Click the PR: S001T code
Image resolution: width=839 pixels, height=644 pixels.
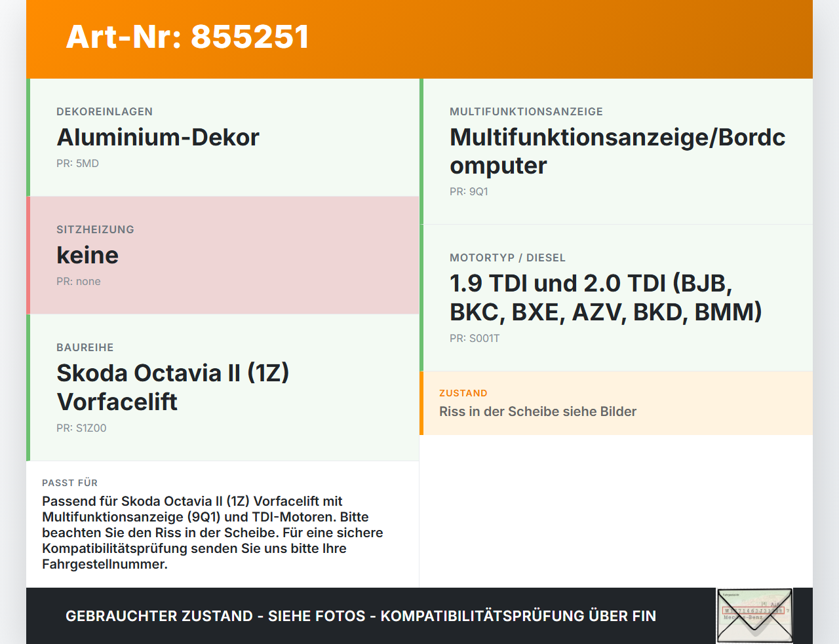coord(475,339)
